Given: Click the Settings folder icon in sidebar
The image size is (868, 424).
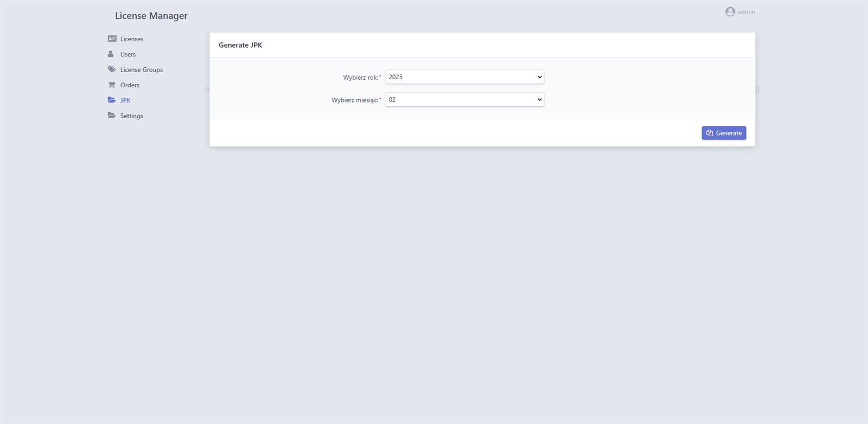Looking at the screenshot, I should (112, 115).
